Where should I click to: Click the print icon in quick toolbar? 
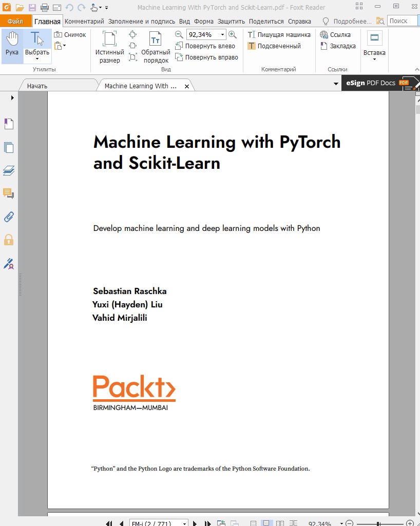(45, 7)
